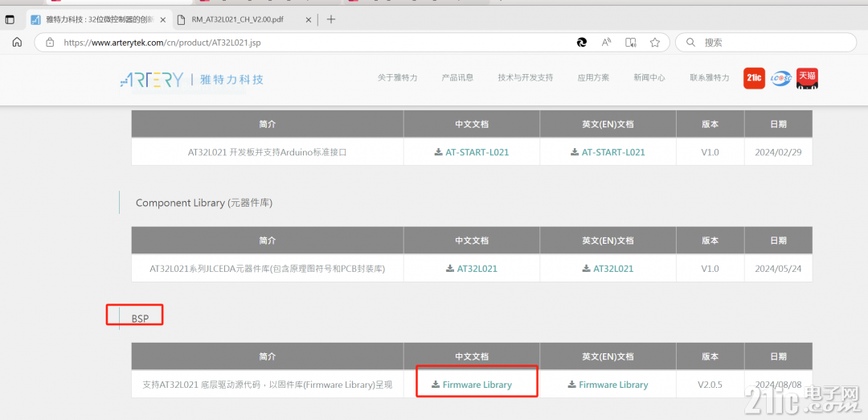Click the search magnifier icon

point(690,42)
